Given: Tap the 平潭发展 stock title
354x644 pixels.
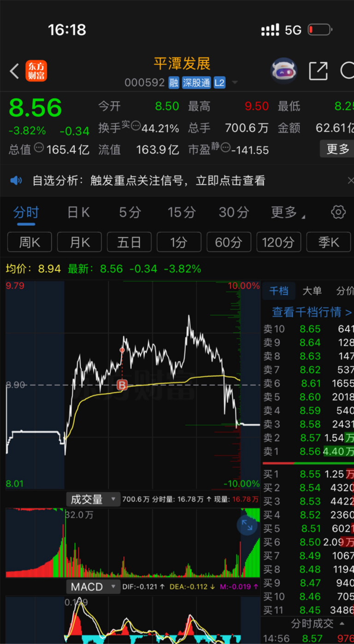Looking at the screenshot, I should 182,64.
